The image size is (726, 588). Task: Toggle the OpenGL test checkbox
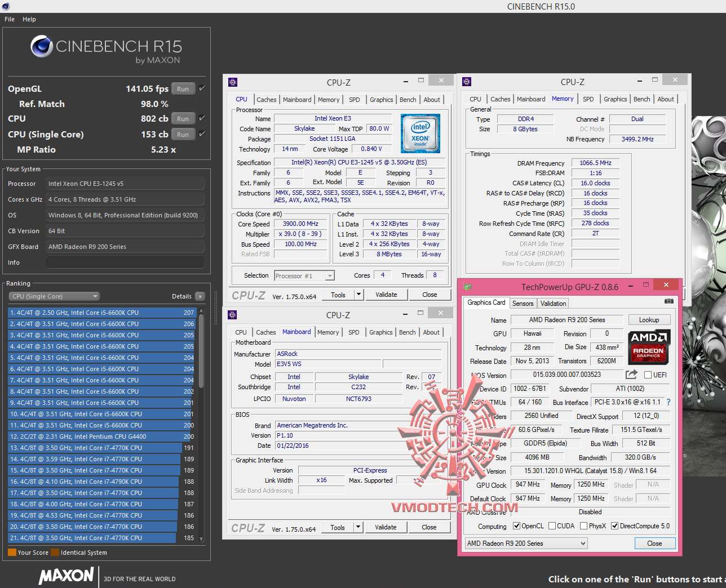(x=202, y=88)
